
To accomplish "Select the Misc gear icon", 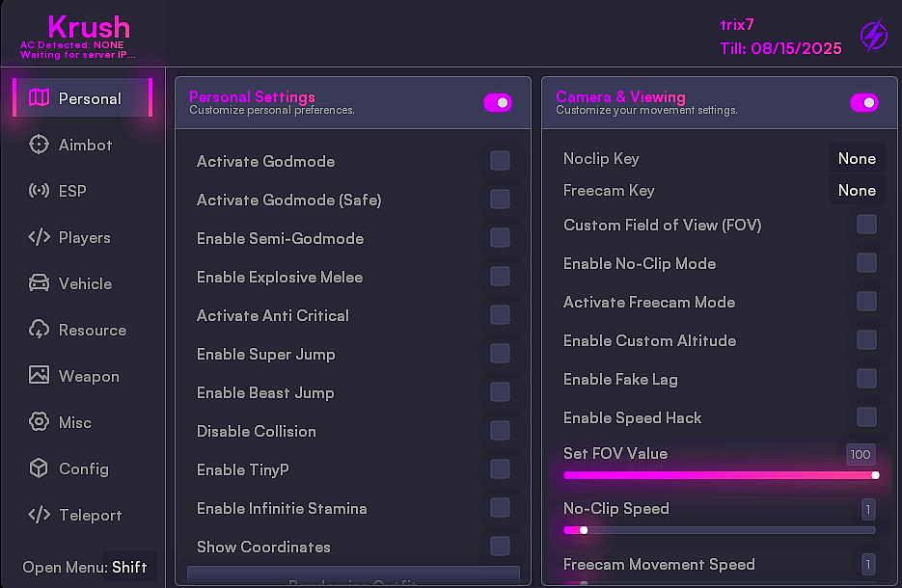I will (x=40, y=421).
